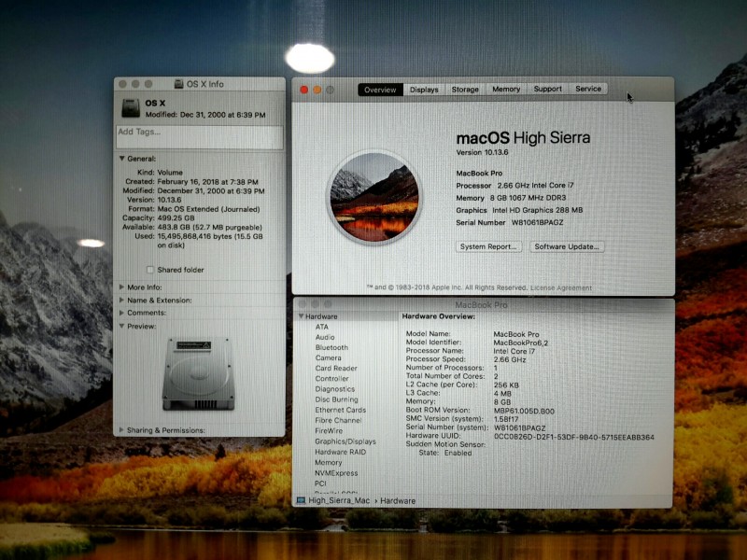
Task: Click the small drive icon in OS X Info title bar
Action: [178, 84]
